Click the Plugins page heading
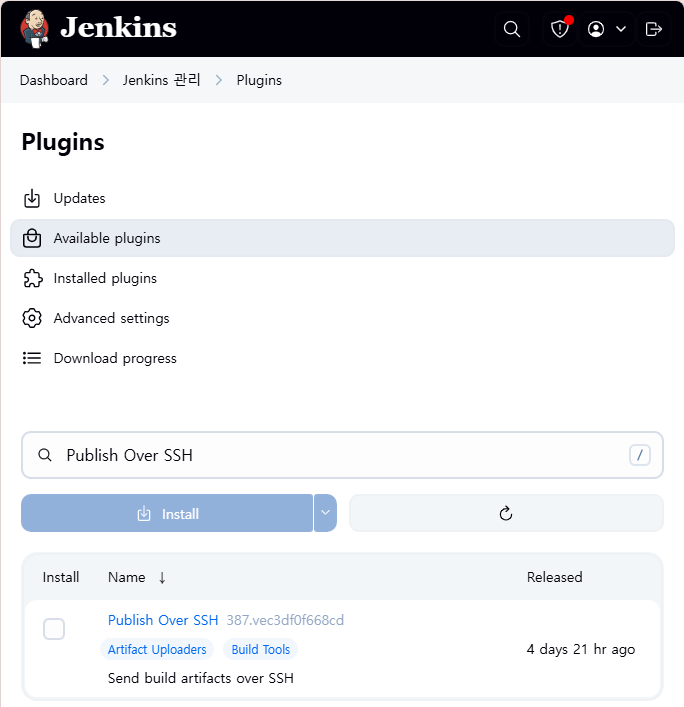The height and width of the screenshot is (707, 684). (x=63, y=142)
